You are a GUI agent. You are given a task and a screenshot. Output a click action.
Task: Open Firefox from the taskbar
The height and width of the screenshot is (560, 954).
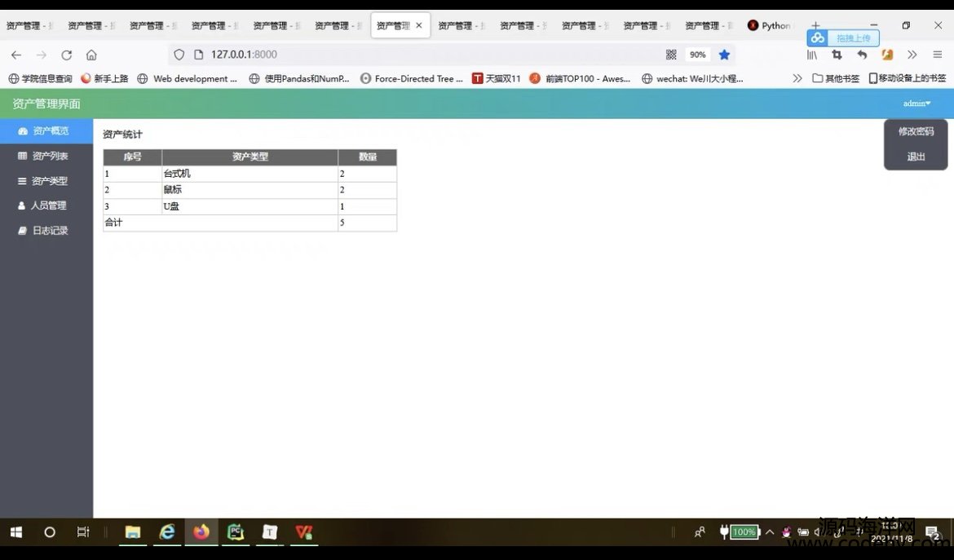click(x=201, y=532)
